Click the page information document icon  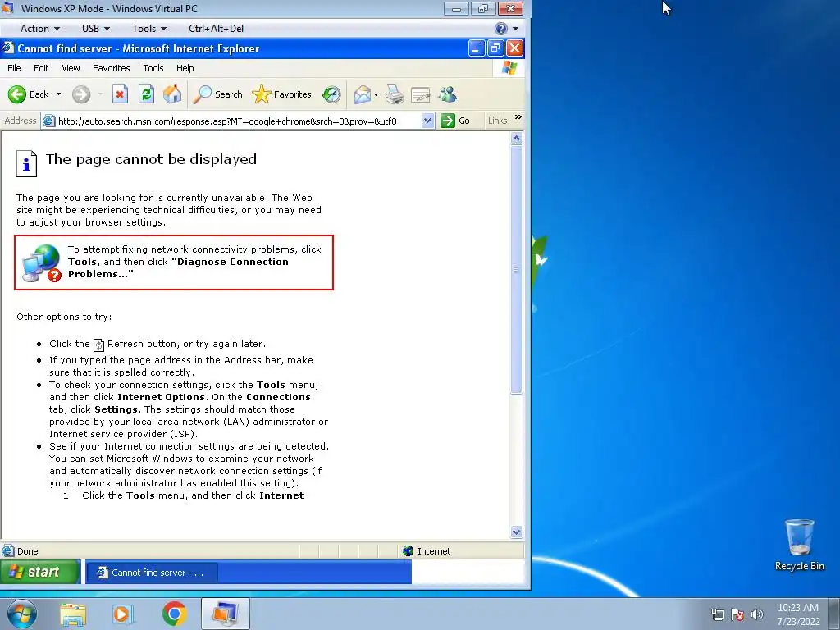click(27, 163)
